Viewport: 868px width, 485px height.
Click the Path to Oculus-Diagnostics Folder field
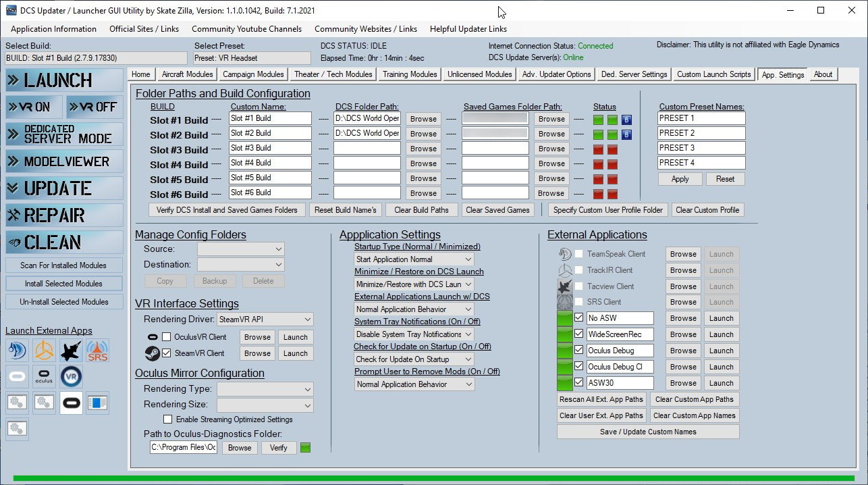[184, 447]
